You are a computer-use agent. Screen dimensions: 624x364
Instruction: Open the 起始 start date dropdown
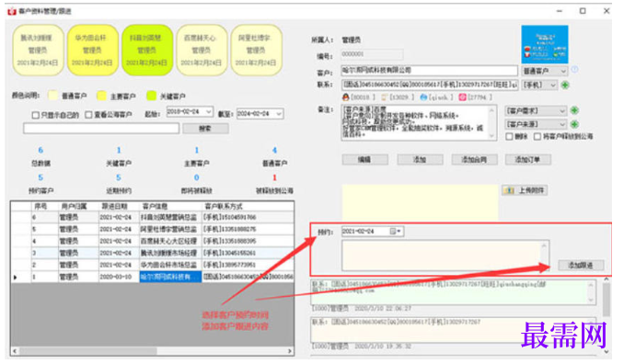click(x=209, y=112)
